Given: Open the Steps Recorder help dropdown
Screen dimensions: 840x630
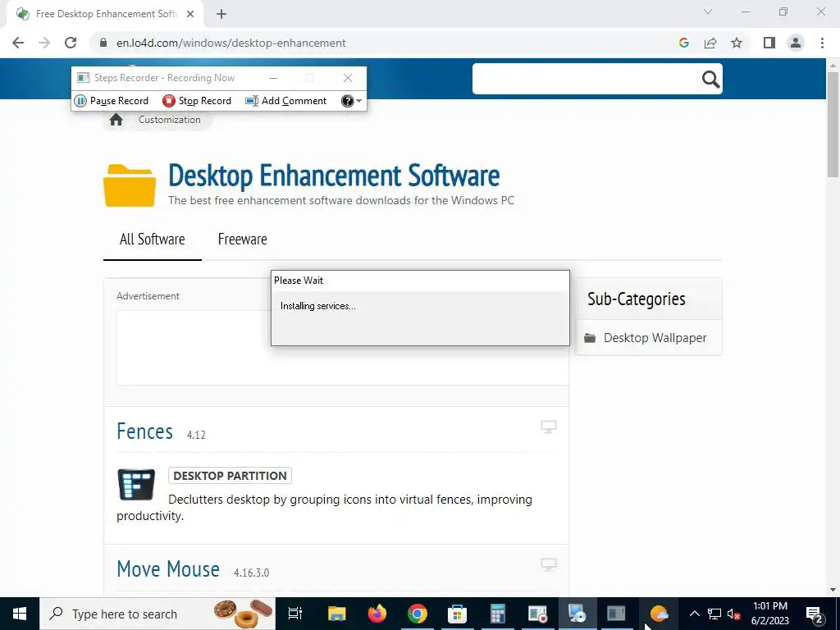Looking at the screenshot, I should (351, 101).
